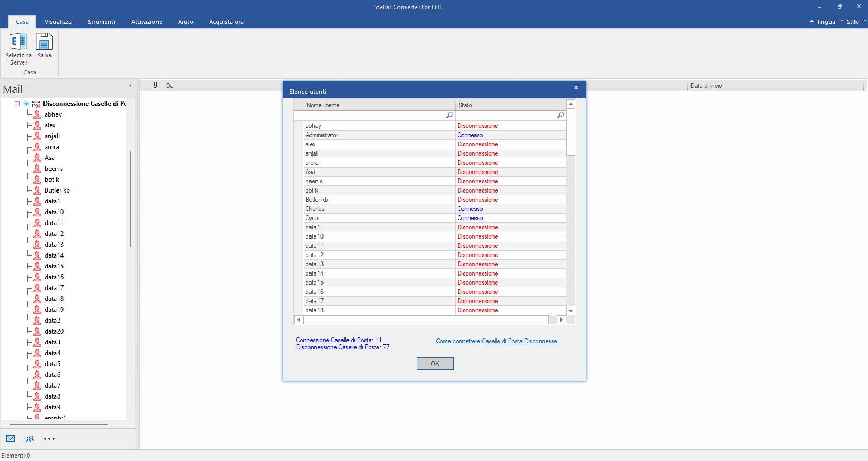Image resolution: width=868 pixels, height=461 pixels.
Task: Sort by Stato column header
Action: point(511,105)
